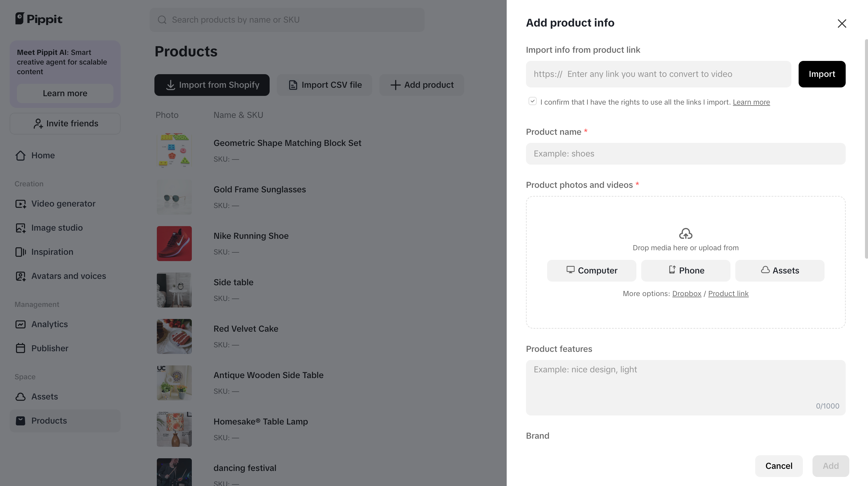Click Import from Shopify
Image resolution: width=868 pixels, height=486 pixels.
(212, 85)
